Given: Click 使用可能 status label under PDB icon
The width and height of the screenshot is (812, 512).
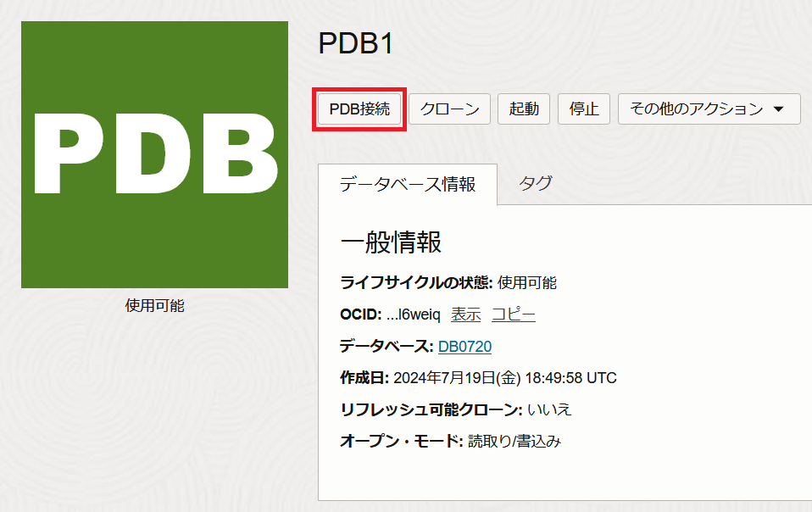Looking at the screenshot, I should pos(154,306).
